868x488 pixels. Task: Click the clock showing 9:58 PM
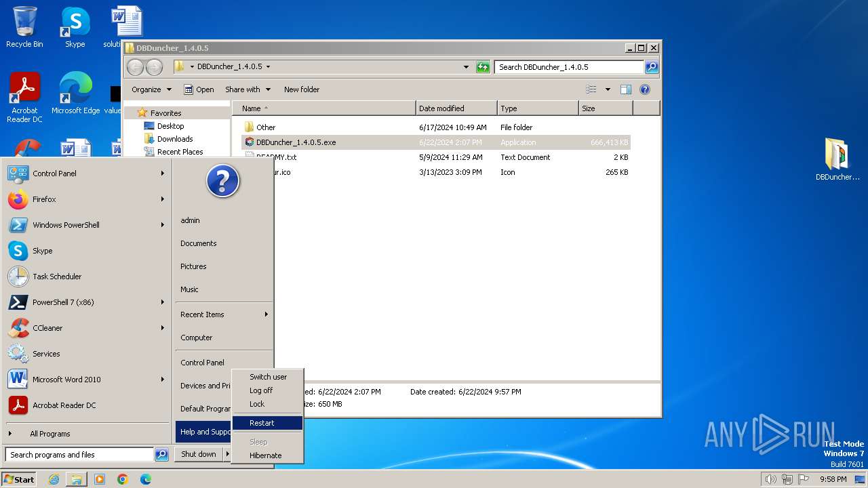click(x=833, y=479)
